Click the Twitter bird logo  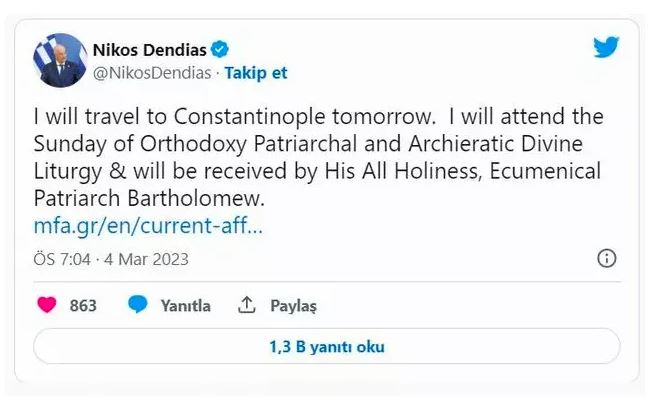pos(606,48)
